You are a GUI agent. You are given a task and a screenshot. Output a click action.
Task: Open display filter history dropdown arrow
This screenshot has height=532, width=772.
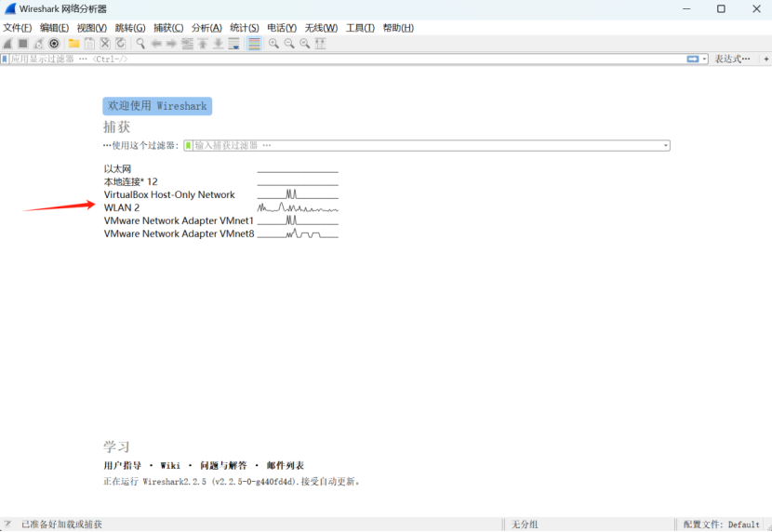704,59
